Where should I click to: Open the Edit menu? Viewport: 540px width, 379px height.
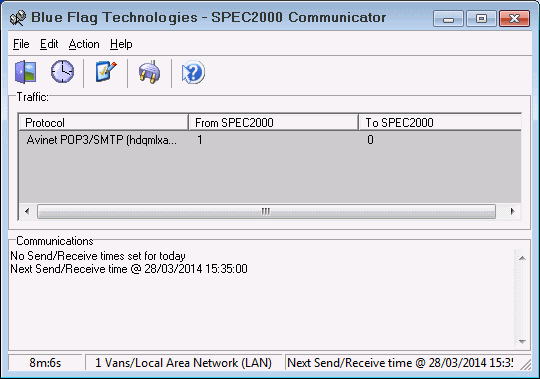point(49,44)
